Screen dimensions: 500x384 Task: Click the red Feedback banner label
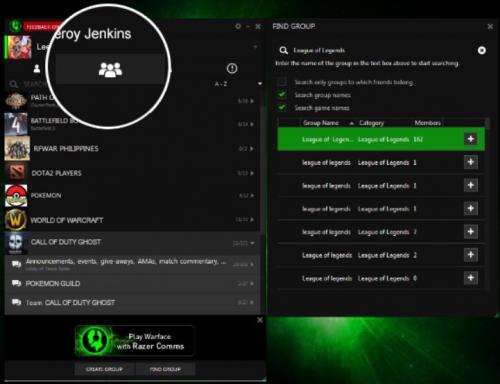42,27
